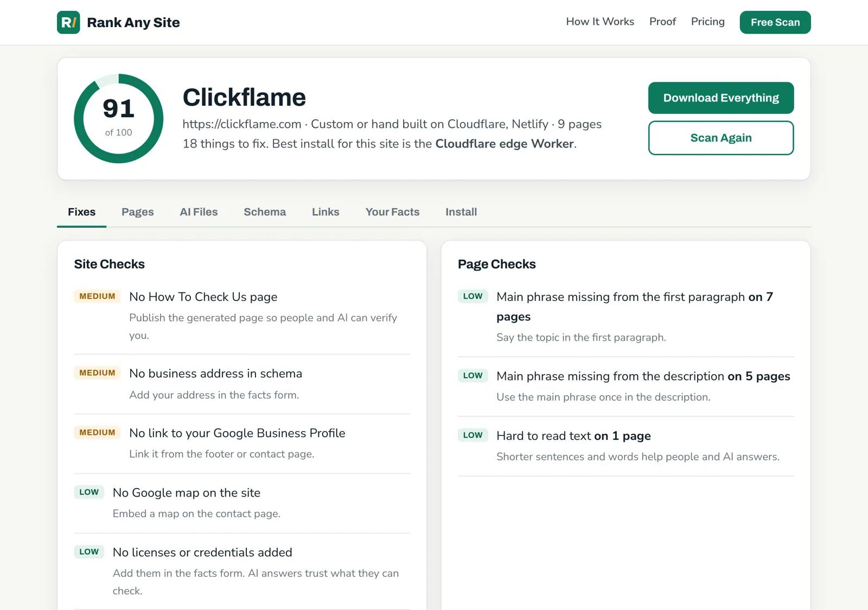
Task: Click MEDIUM badge beside "No business address in schema"
Action: 97,373
